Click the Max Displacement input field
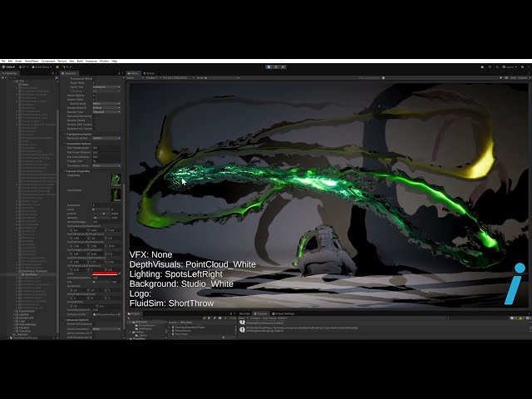The width and height of the screenshot is (532, 399). 106,148
